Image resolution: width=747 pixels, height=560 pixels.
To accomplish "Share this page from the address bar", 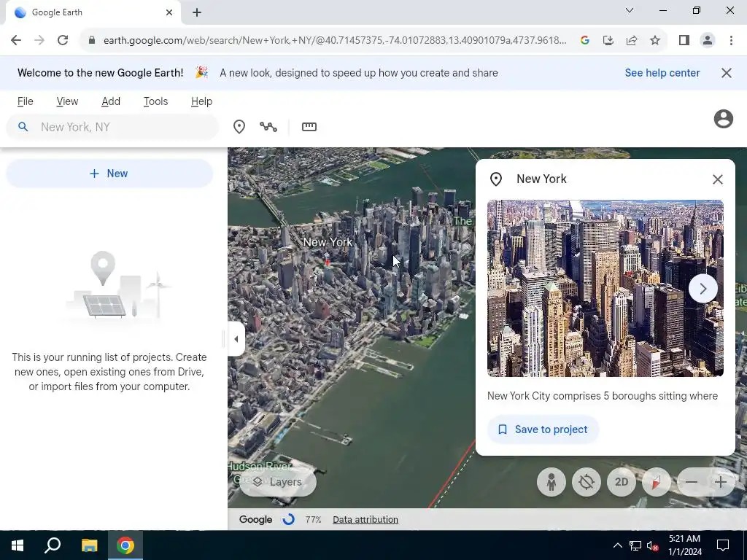I will [x=632, y=41].
